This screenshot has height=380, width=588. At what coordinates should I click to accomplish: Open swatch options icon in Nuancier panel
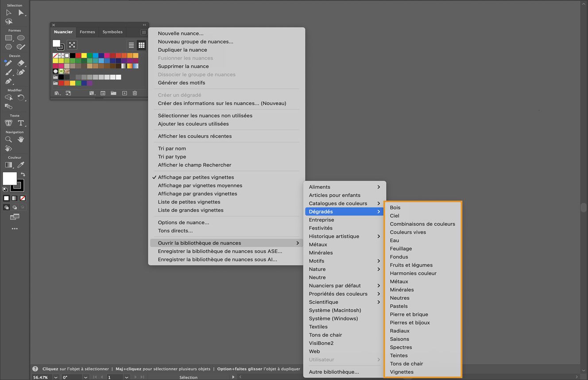click(103, 93)
